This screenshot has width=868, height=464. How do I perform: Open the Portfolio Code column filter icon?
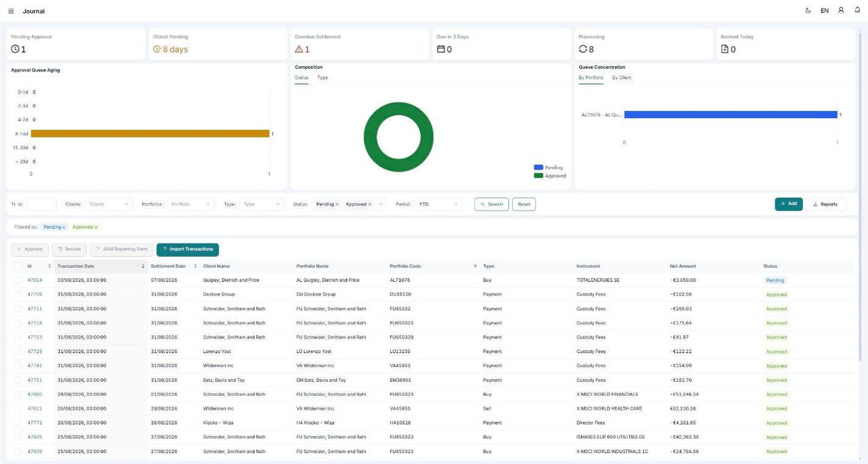(x=476, y=266)
